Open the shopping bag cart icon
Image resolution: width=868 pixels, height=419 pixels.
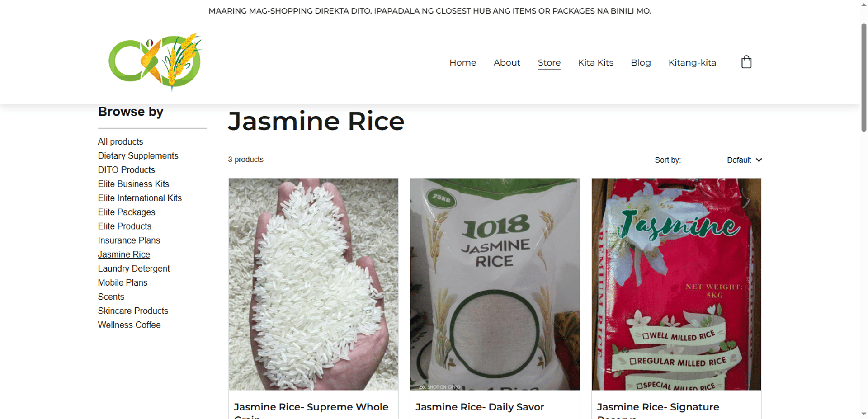point(746,62)
